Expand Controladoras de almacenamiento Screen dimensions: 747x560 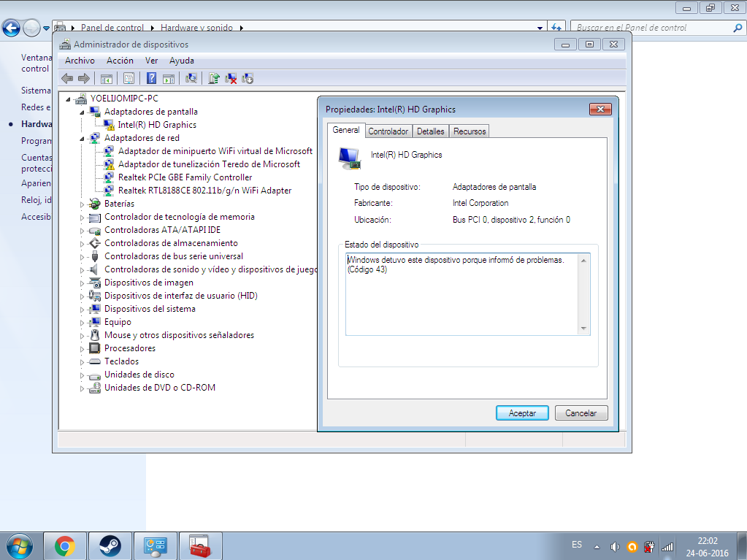82,244
